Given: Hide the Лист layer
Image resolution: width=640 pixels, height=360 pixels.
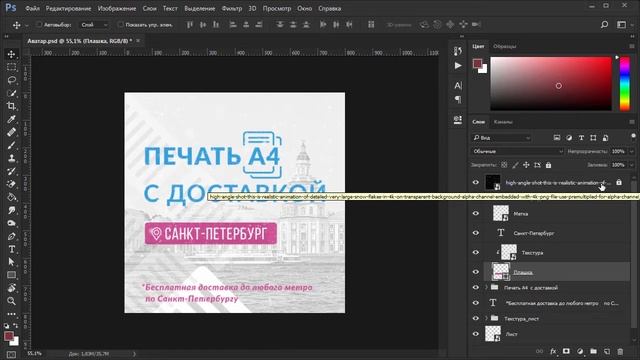Looking at the screenshot, I should point(476,334).
